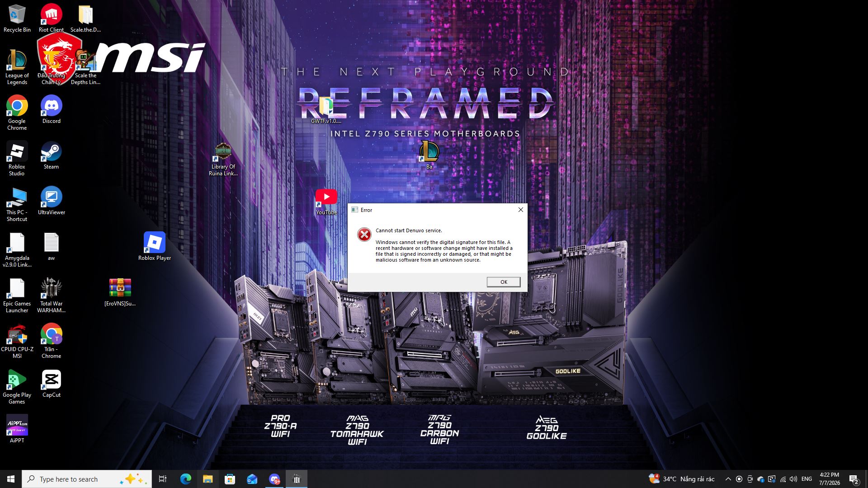Click OK in the Denuvo error dialog
868x488 pixels.
[x=504, y=282]
